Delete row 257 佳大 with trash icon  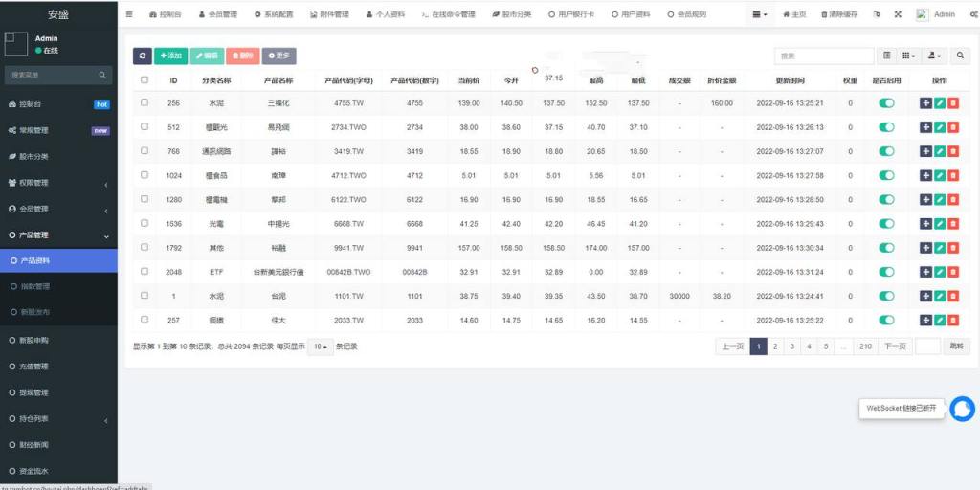(x=952, y=320)
